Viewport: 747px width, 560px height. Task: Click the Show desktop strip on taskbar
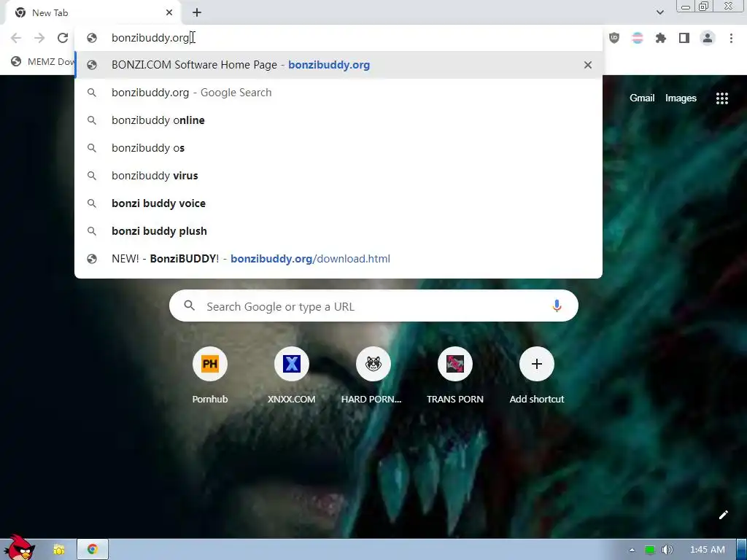742,550
